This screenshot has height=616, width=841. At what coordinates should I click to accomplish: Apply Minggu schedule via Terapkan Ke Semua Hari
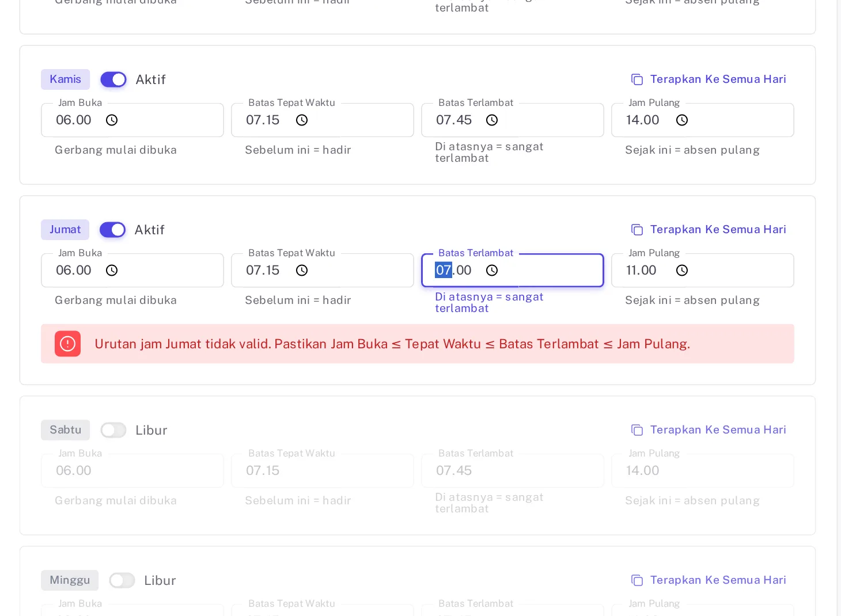[x=709, y=580]
